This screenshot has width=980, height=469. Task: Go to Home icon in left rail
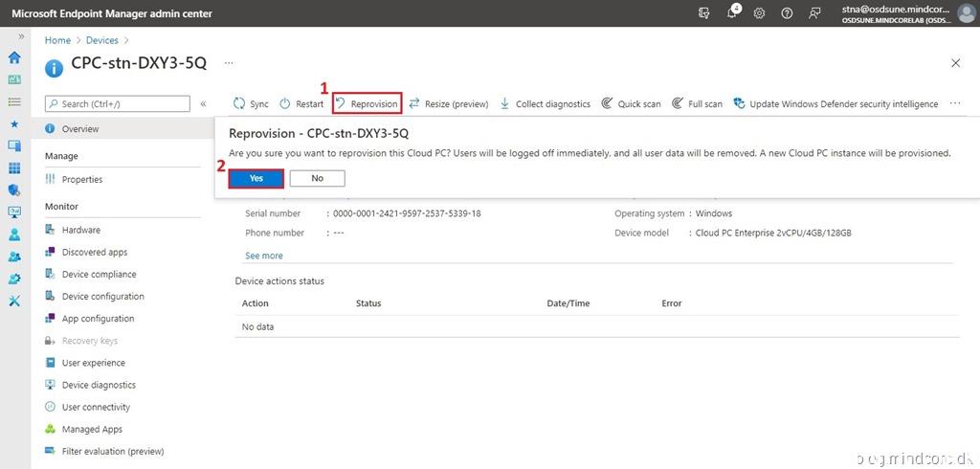[14, 57]
